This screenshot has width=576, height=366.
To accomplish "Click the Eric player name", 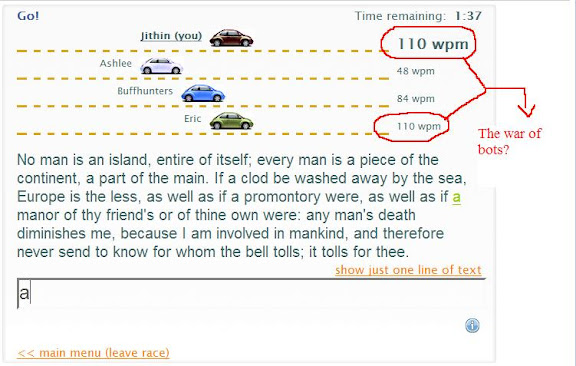I will pyautogui.click(x=192, y=119).
